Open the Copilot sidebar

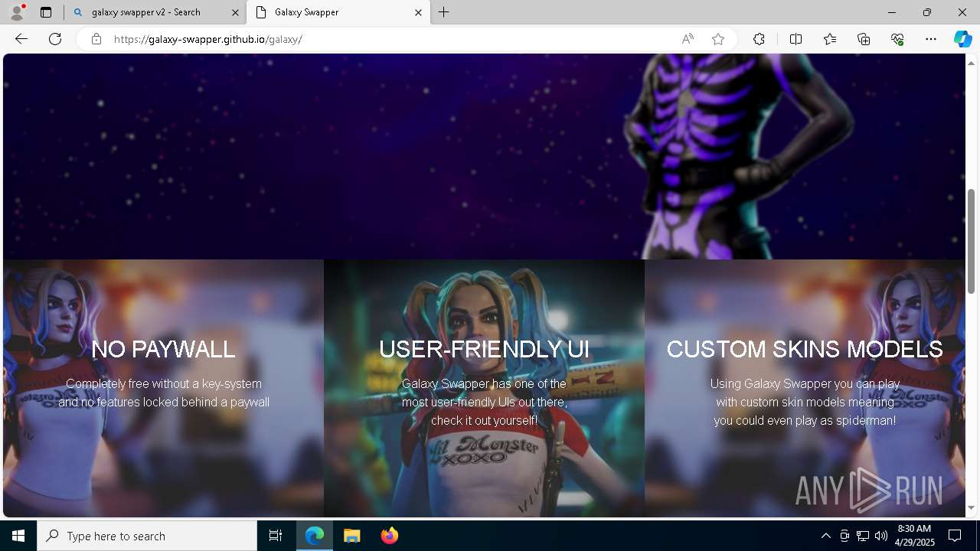(x=962, y=39)
